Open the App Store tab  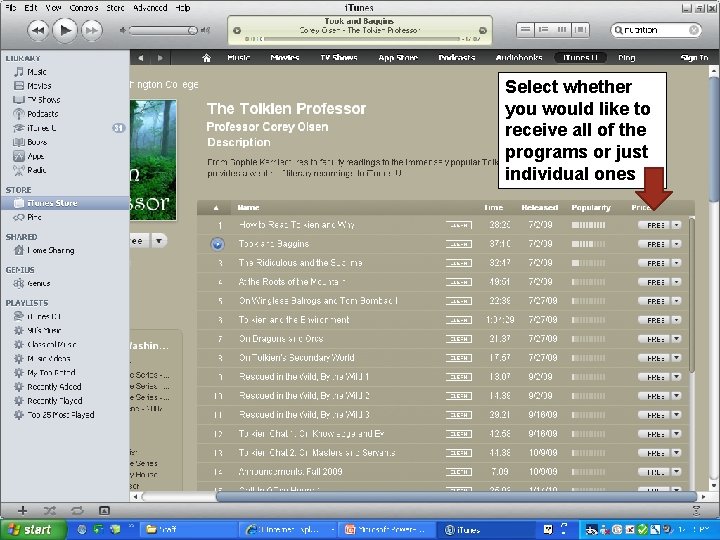[398, 58]
